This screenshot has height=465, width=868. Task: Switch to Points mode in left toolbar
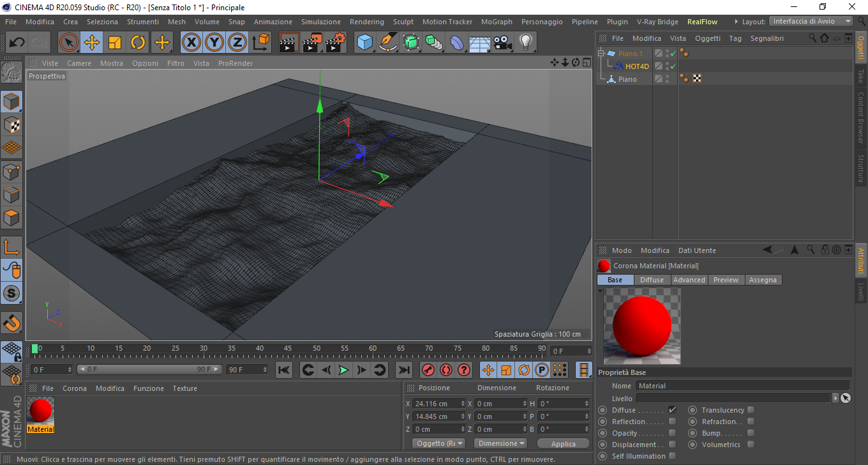point(11,171)
